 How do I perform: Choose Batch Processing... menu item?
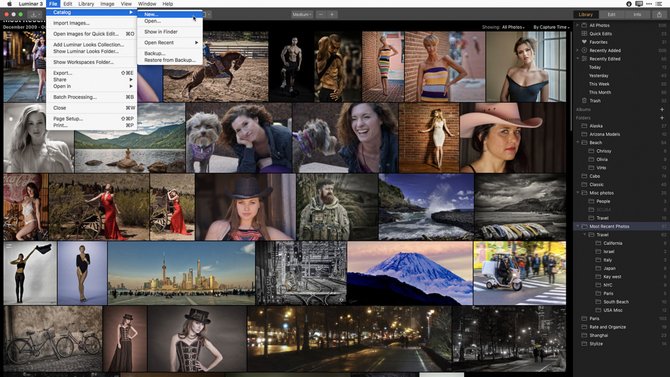(91, 97)
